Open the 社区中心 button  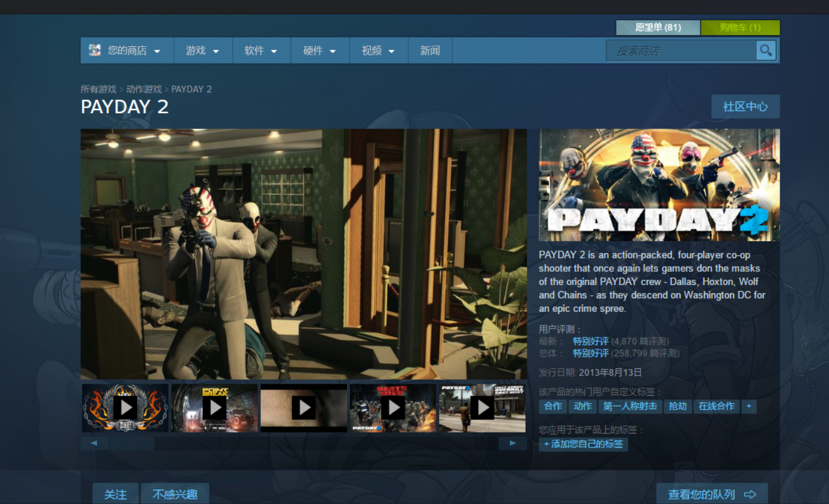click(746, 107)
